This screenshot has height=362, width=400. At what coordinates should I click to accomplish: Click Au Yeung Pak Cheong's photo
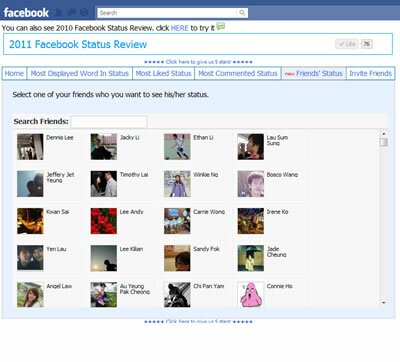point(104,295)
